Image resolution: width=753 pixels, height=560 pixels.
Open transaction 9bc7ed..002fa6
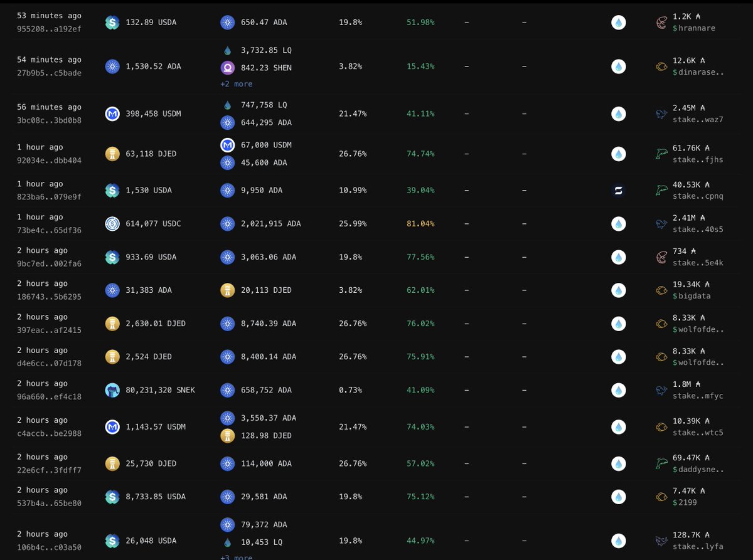pyautogui.click(x=49, y=264)
